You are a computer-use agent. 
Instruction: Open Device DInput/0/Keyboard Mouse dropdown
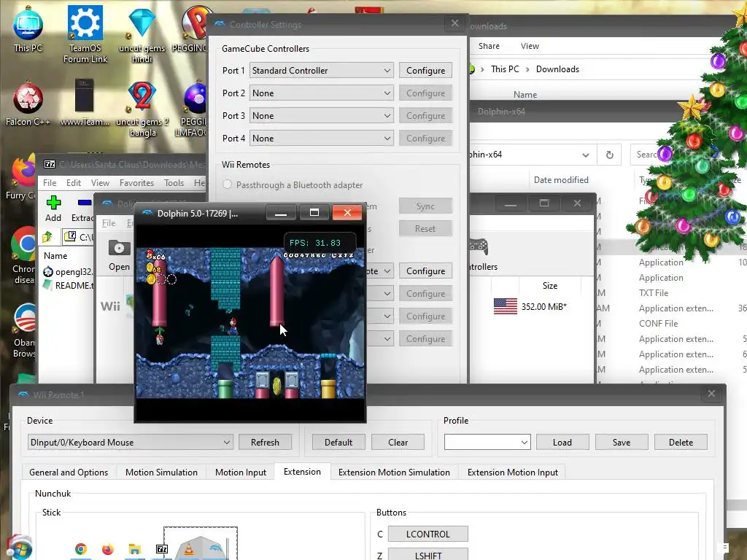click(130, 443)
